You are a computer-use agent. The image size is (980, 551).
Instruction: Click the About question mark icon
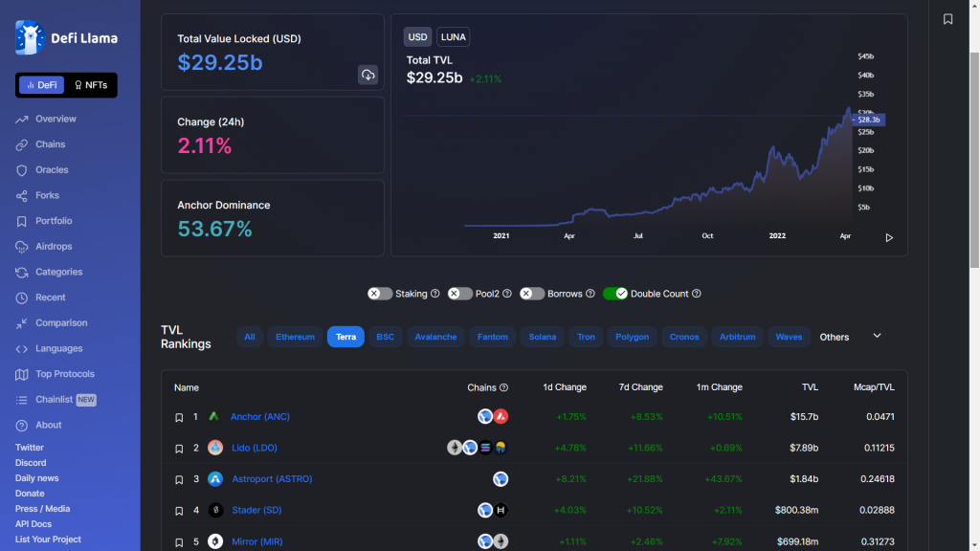click(x=22, y=426)
